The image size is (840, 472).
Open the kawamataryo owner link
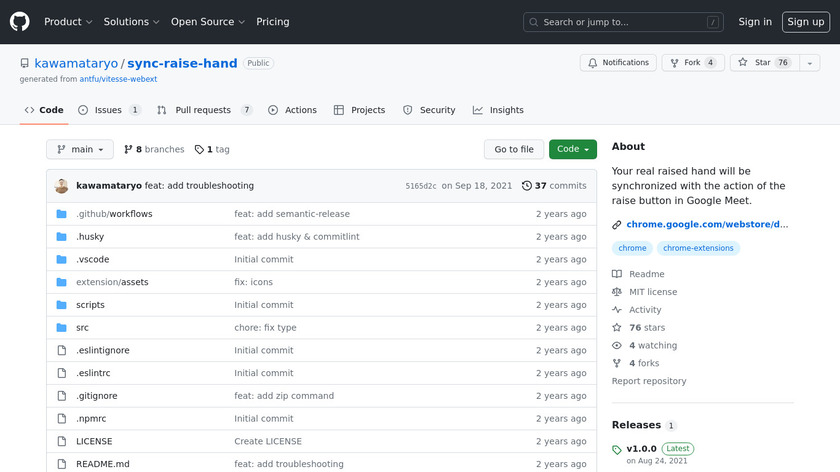(x=76, y=63)
